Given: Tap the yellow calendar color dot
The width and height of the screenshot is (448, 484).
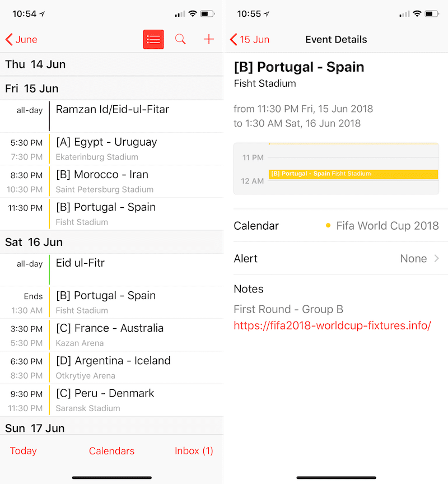Looking at the screenshot, I should [328, 226].
